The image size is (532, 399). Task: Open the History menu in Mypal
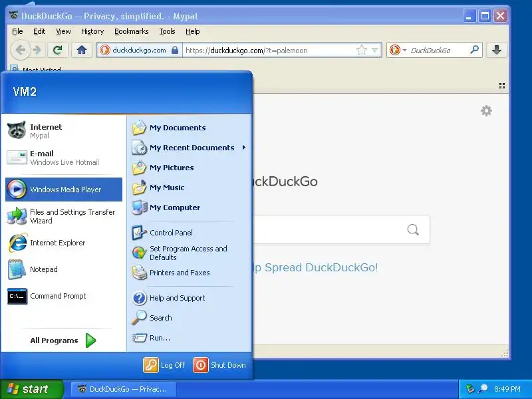click(x=92, y=31)
